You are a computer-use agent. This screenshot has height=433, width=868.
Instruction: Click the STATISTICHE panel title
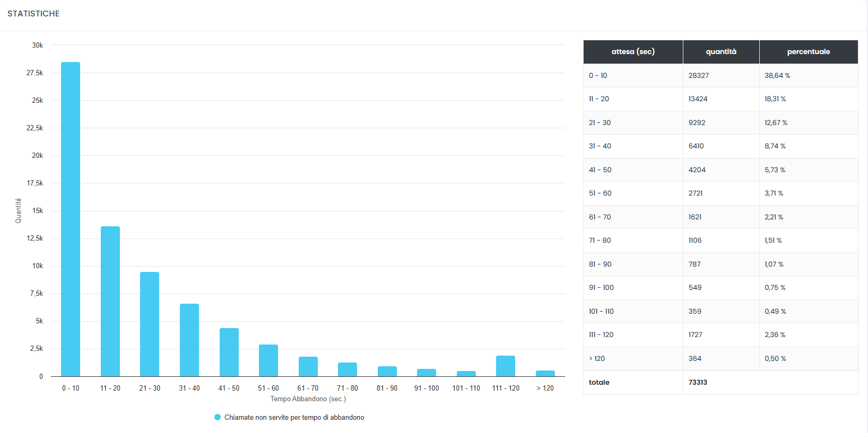(x=33, y=14)
